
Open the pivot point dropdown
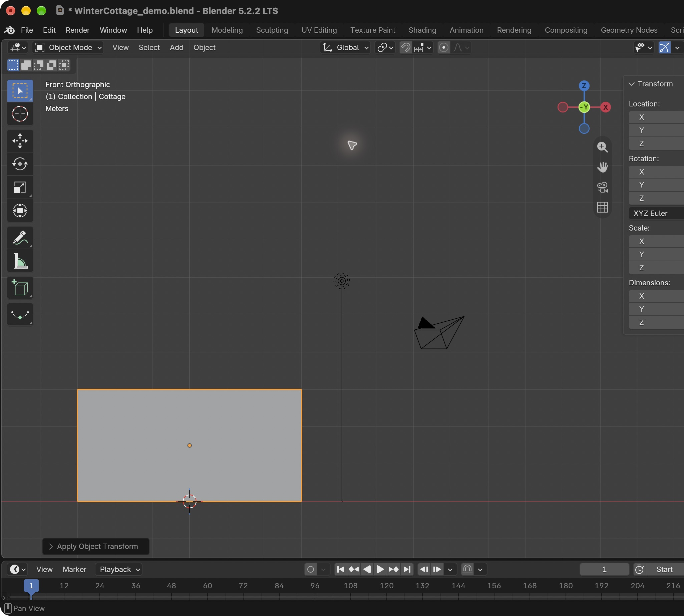(x=385, y=48)
